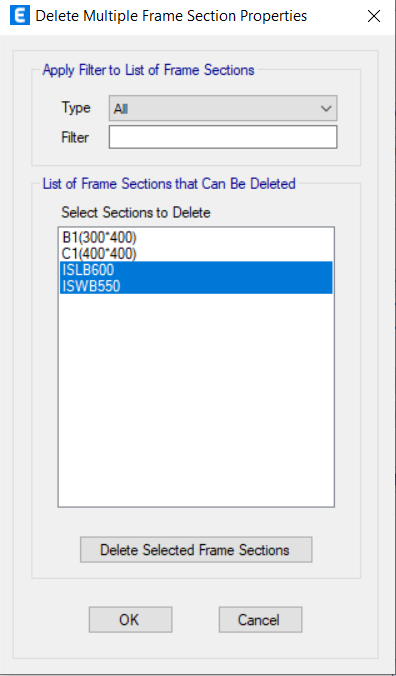The height and width of the screenshot is (676, 396).
Task: Click the Apply Filter to List heading
Action: pos(148,70)
